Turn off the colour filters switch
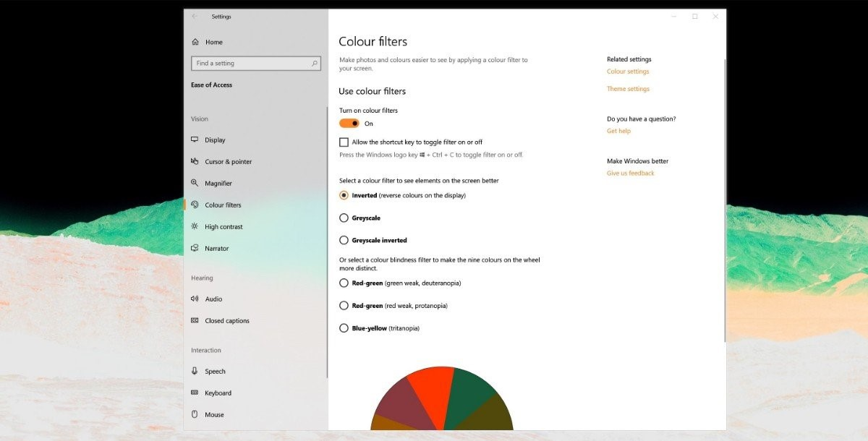 [349, 124]
